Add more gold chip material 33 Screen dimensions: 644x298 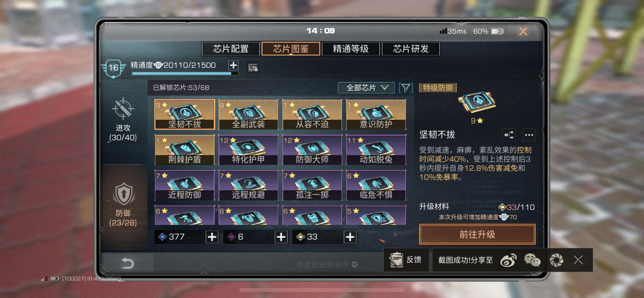click(x=350, y=237)
